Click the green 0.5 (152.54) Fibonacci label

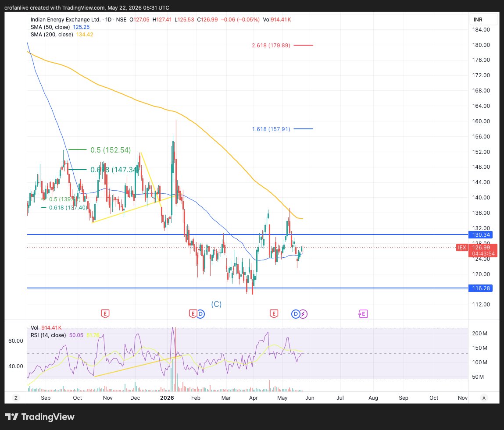pyautogui.click(x=111, y=150)
